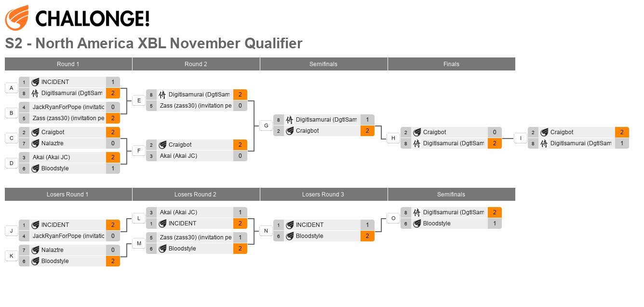Click Akai (Akai JC) in match L
644x307 pixels.
pyautogui.click(x=178, y=212)
